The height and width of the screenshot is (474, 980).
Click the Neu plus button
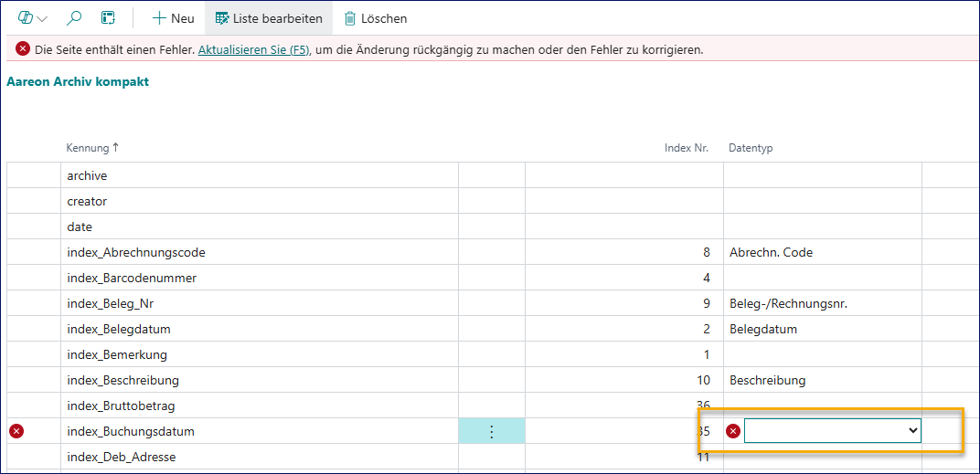(x=173, y=18)
